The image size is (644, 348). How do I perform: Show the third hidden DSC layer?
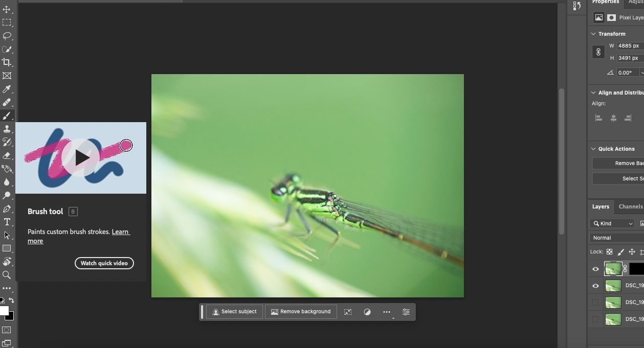[x=595, y=319]
